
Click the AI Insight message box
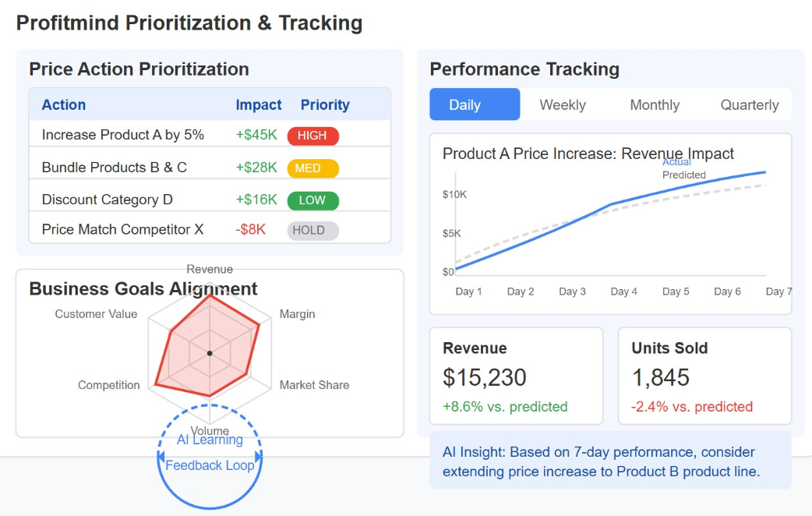point(610,461)
